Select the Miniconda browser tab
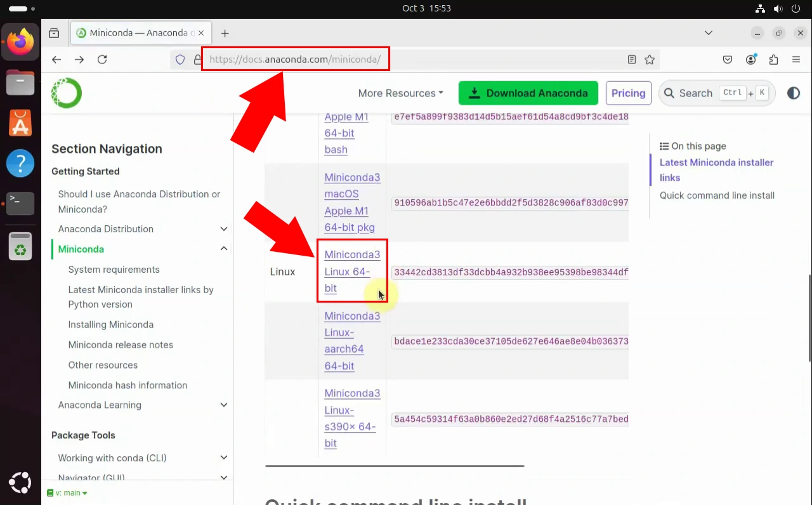The image size is (812, 505). [x=140, y=33]
